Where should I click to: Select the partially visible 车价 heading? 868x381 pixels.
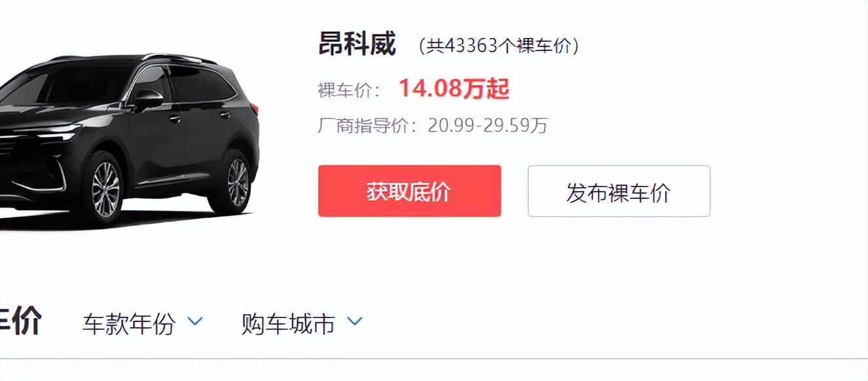21,322
